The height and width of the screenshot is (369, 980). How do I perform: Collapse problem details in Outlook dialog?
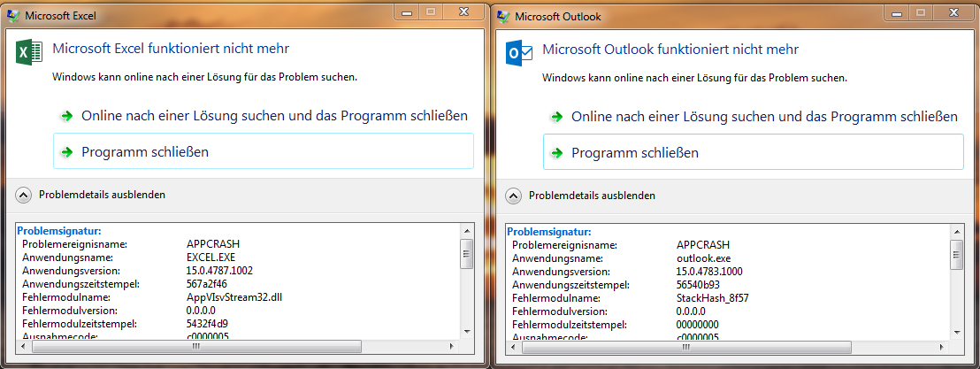click(x=513, y=196)
